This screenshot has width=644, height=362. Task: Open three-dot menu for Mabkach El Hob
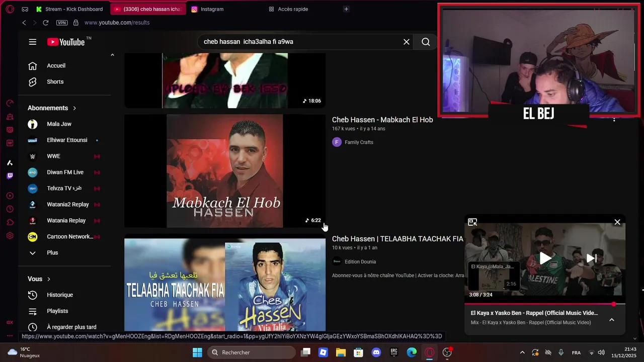coord(614,119)
